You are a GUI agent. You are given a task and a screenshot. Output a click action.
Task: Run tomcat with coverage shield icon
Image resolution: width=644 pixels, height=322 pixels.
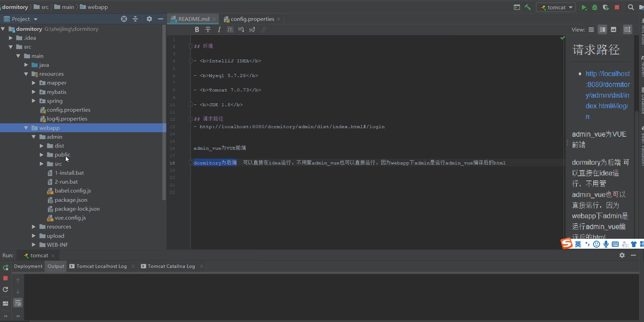(x=606, y=7)
